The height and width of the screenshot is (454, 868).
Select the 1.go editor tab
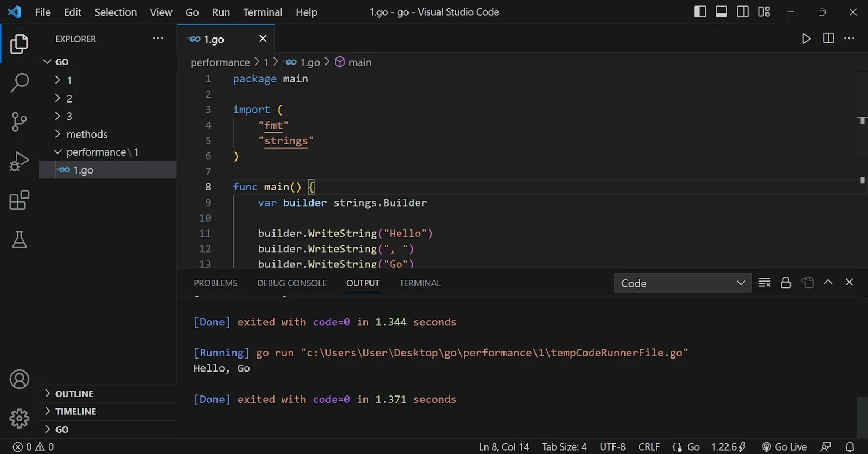[226, 39]
